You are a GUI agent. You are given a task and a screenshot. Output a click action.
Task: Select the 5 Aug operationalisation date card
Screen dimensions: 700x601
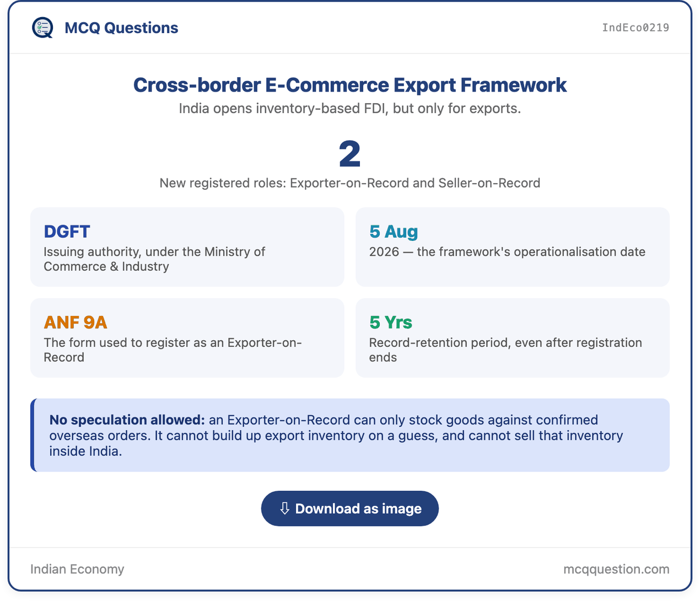(513, 247)
